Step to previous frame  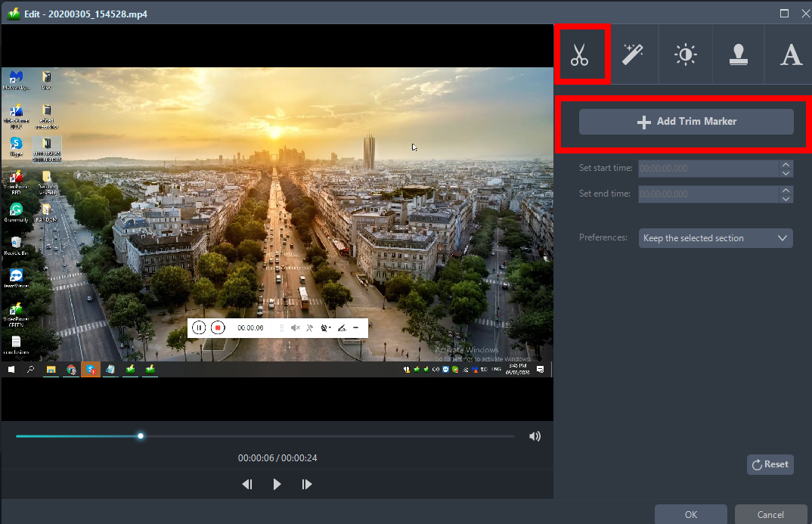(x=247, y=484)
